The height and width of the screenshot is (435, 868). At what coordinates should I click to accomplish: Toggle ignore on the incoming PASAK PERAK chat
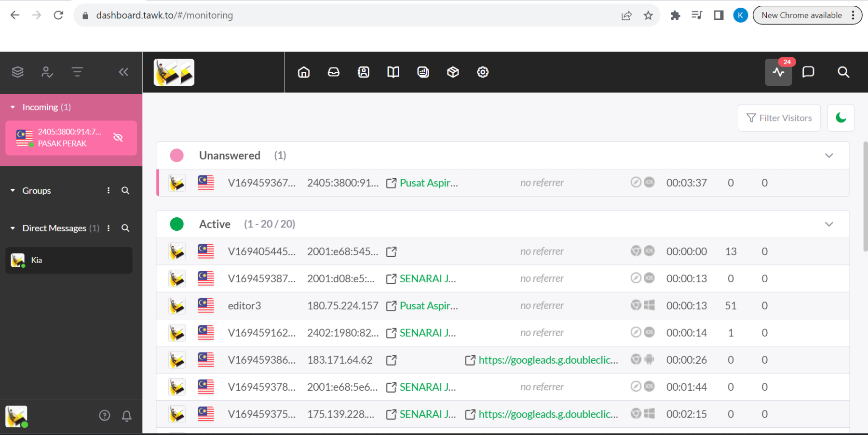click(x=118, y=138)
